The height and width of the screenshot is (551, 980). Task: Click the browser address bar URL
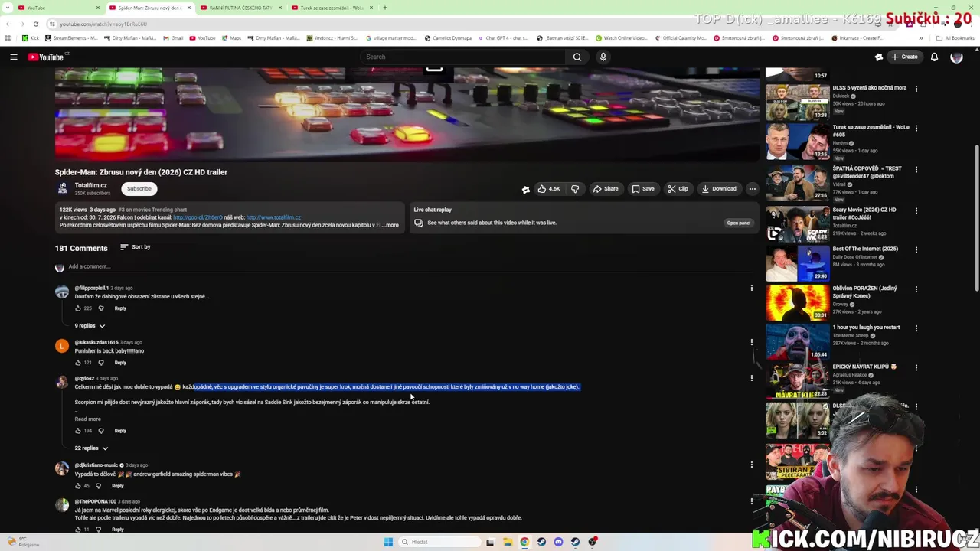point(103,24)
